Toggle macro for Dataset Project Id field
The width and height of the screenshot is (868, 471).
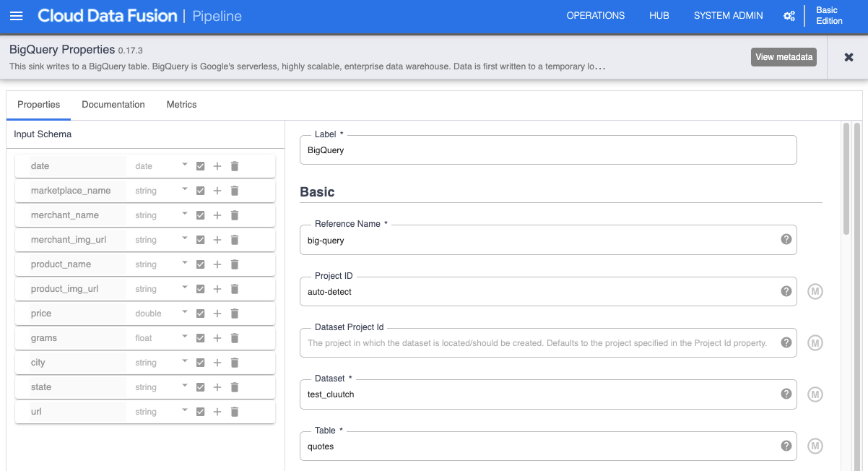[x=815, y=343]
